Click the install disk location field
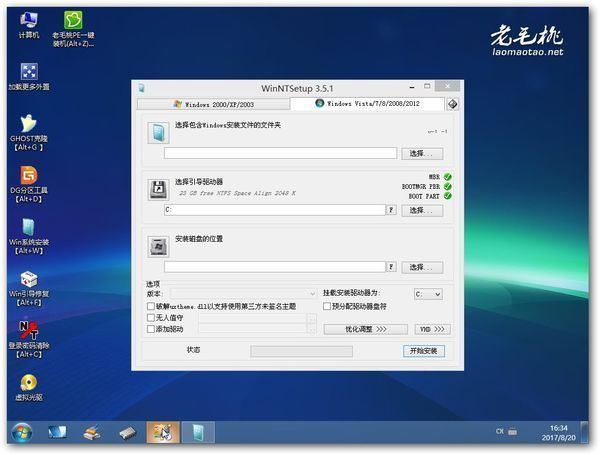Screen dimensions: 600x455 click(x=275, y=267)
